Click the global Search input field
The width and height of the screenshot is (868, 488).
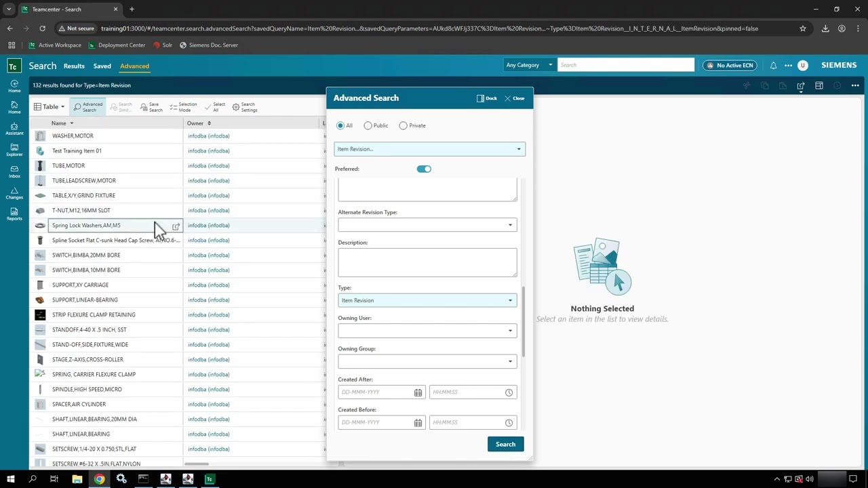pyautogui.click(x=626, y=65)
